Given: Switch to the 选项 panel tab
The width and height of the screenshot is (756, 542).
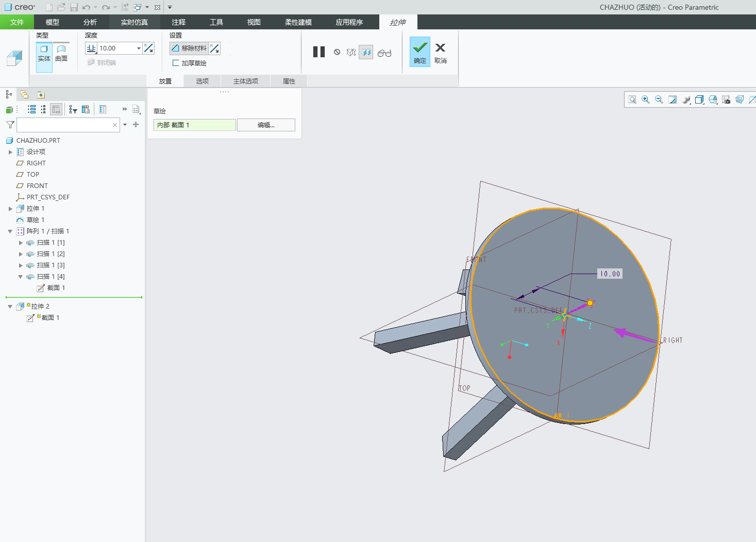Looking at the screenshot, I should click(203, 81).
